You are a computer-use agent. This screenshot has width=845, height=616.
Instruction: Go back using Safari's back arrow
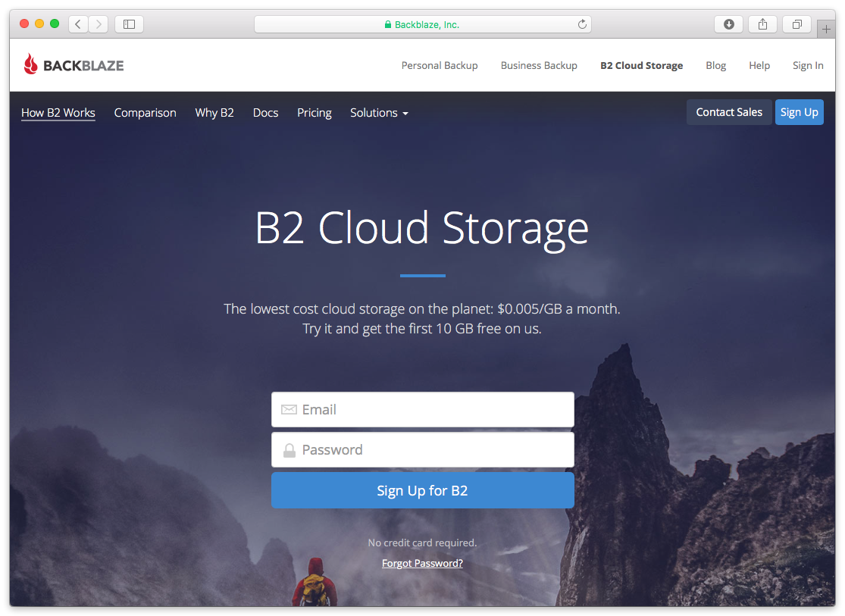(x=78, y=24)
